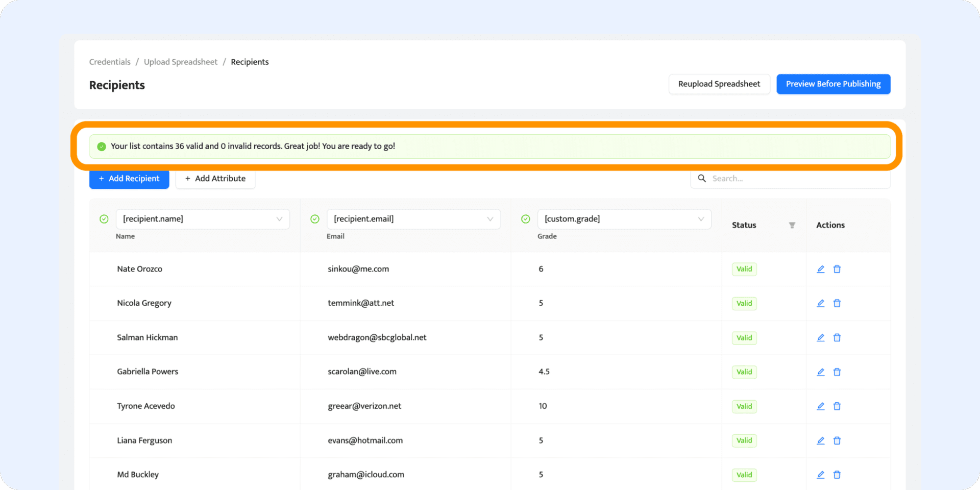Go to Credentials breadcrumb
The height and width of the screenshot is (490, 980).
click(110, 62)
